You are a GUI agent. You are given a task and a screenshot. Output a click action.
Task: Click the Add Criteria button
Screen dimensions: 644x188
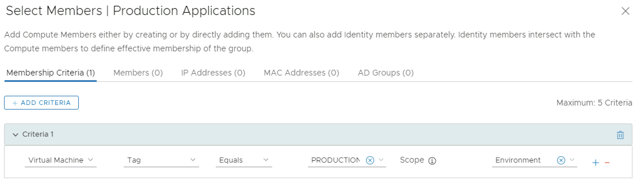41,103
